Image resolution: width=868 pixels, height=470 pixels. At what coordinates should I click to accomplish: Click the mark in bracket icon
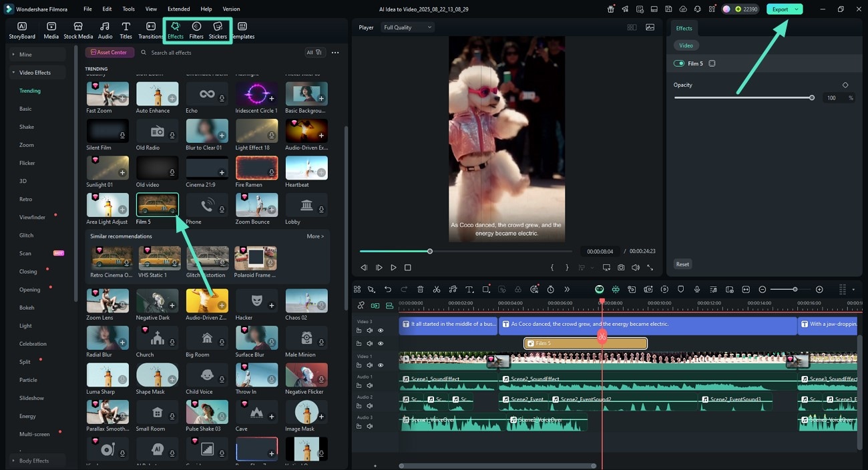pos(552,268)
